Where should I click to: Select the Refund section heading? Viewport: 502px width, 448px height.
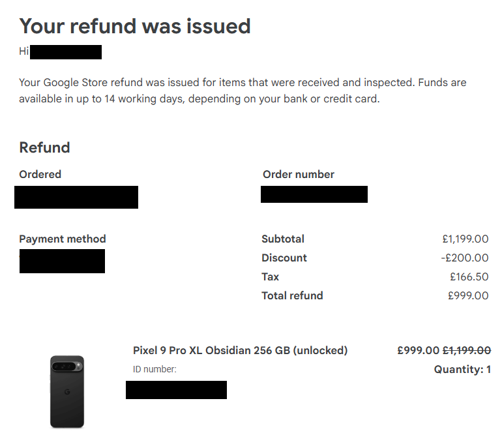[x=44, y=147]
